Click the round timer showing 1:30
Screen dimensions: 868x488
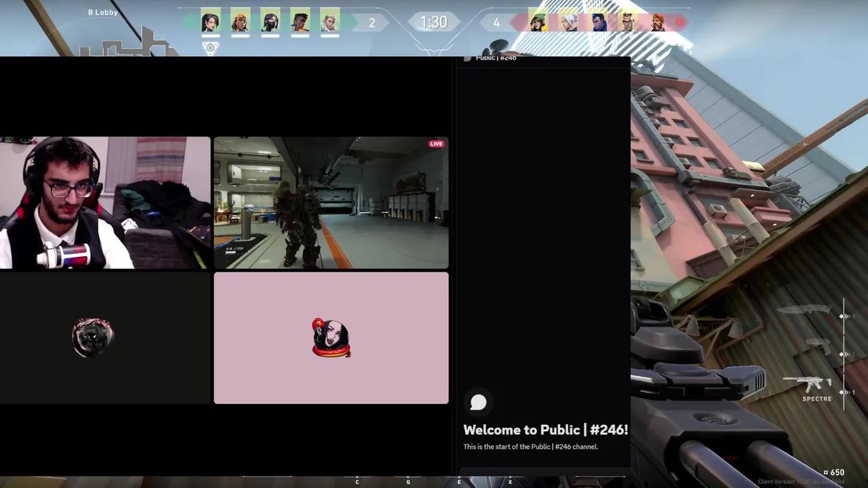click(x=434, y=22)
